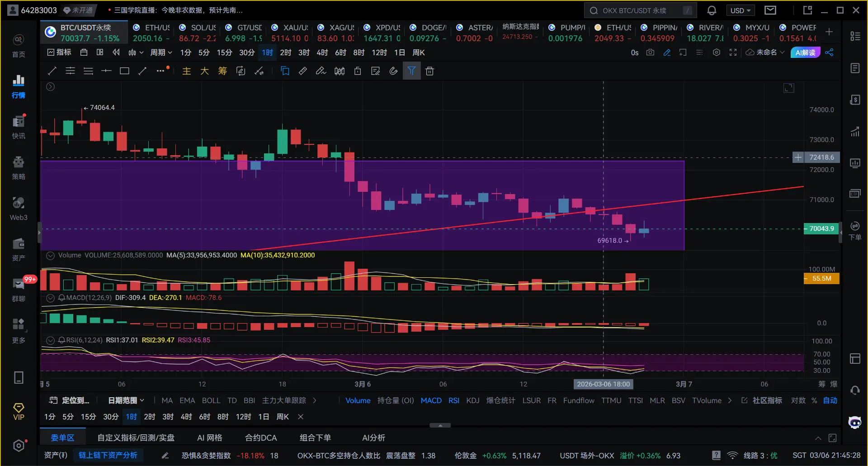Click the trash icon to delete drawings
The height and width of the screenshot is (466, 868).
430,71
